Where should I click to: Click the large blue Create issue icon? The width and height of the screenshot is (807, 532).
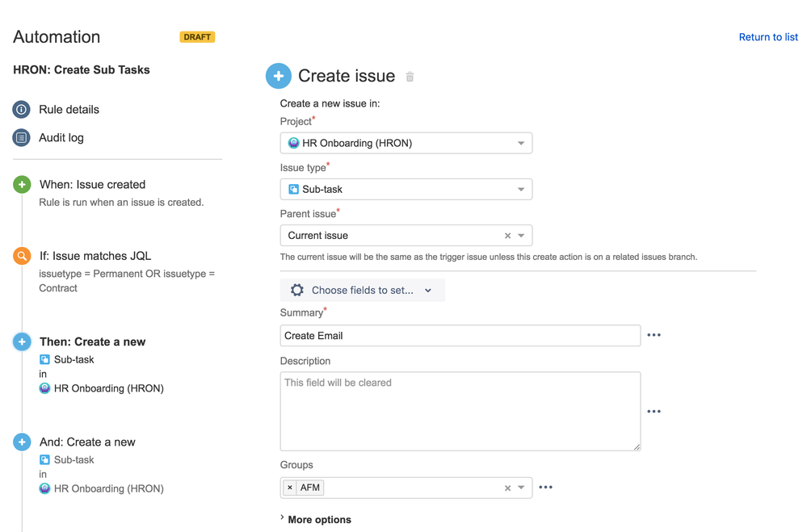point(279,76)
